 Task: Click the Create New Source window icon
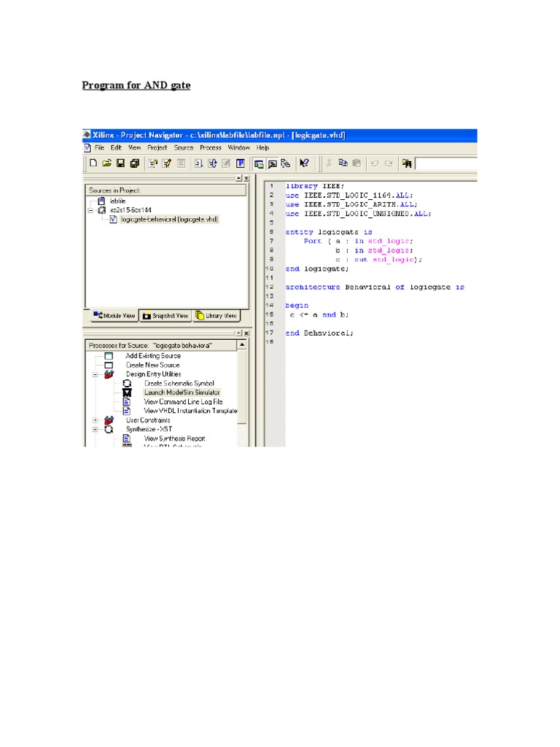click(x=109, y=365)
